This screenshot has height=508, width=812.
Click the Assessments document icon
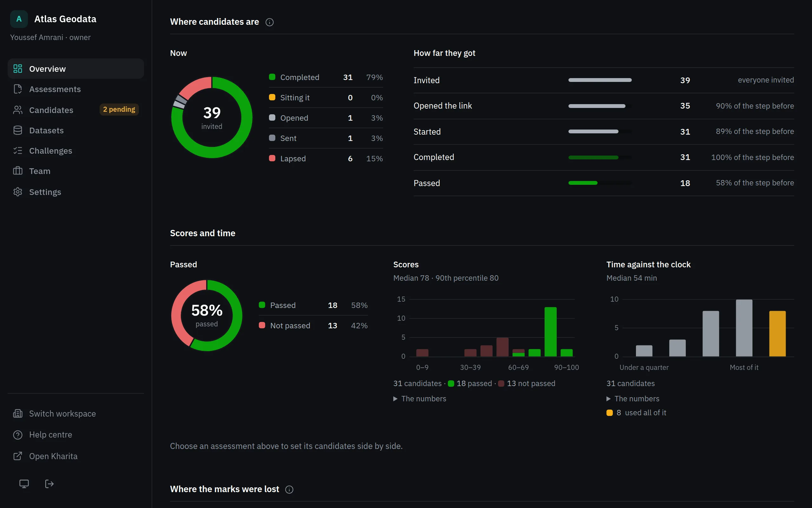[x=18, y=89]
